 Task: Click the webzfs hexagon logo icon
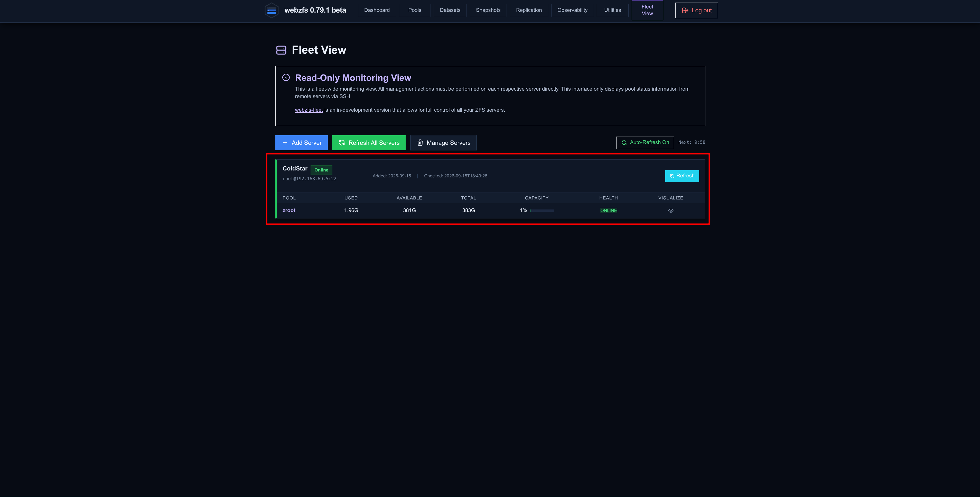pos(272,11)
